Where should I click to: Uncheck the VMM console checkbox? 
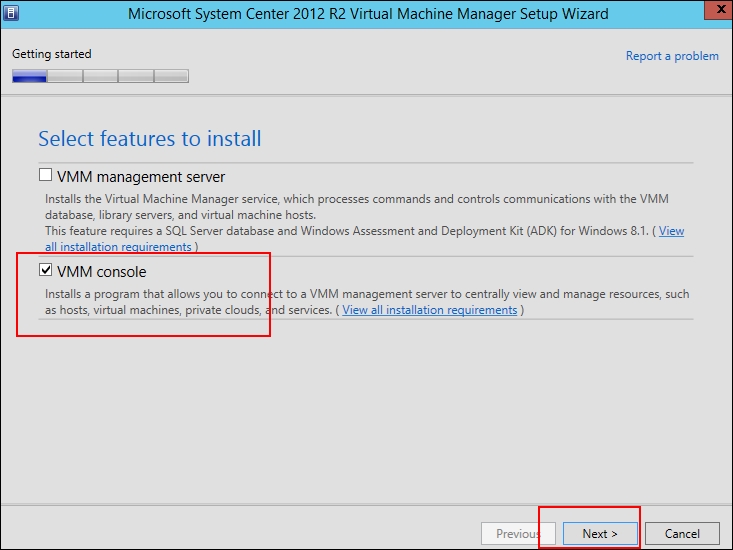point(45,270)
